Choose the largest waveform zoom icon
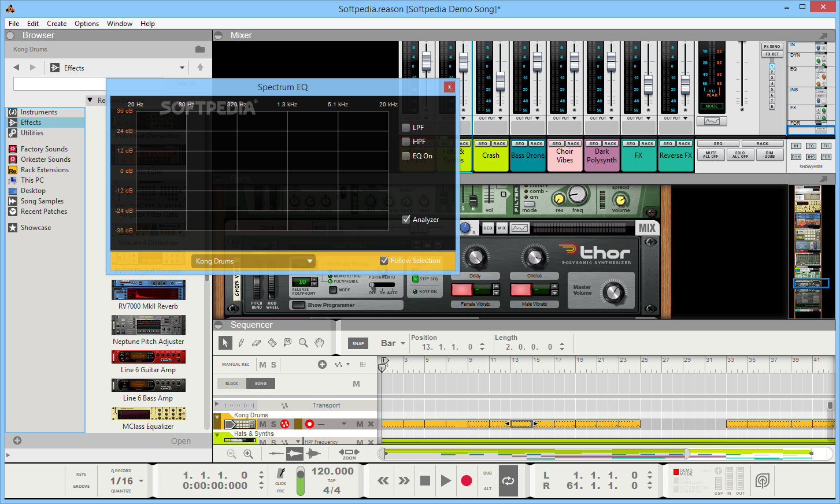 313,454
